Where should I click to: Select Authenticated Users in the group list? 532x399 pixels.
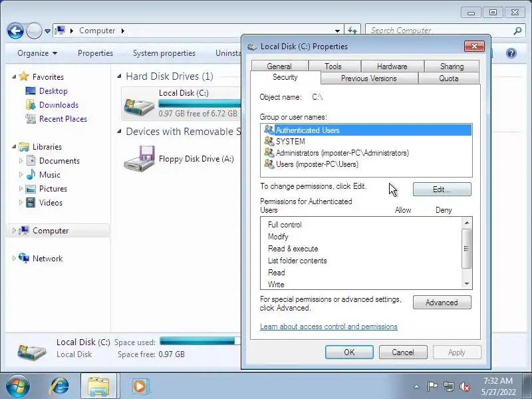tap(367, 130)
